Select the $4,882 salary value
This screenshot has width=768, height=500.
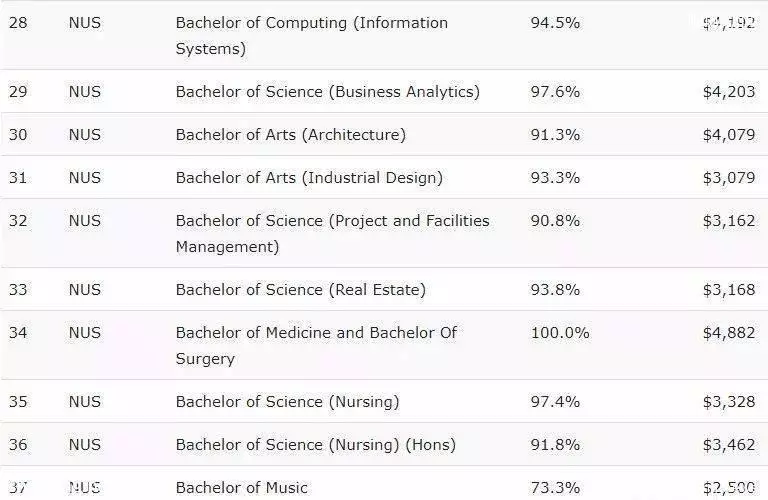click(729, 333)
